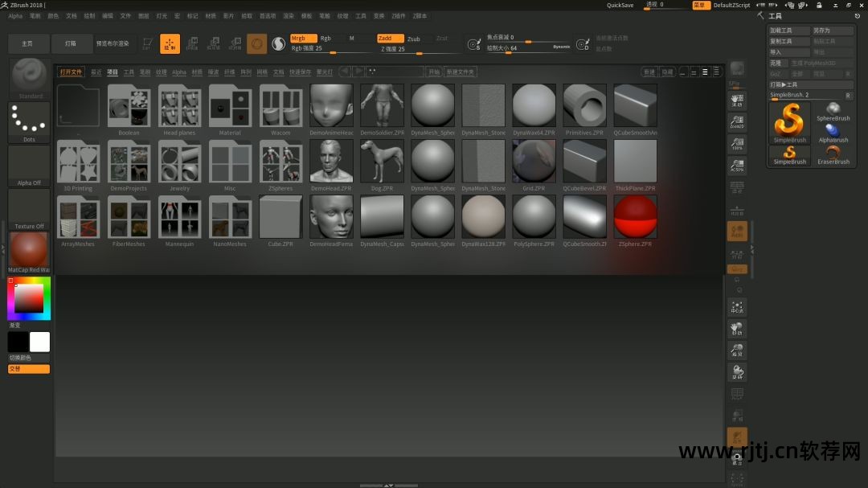
Task: Select the Standard brush thumbnail
Action: click(29, 78)
